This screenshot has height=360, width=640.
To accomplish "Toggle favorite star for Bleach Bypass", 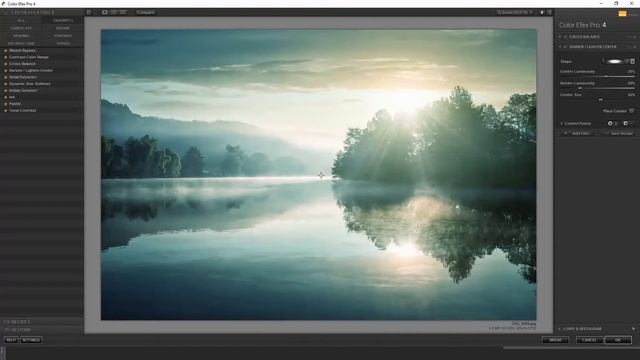I will pos(5,51).
